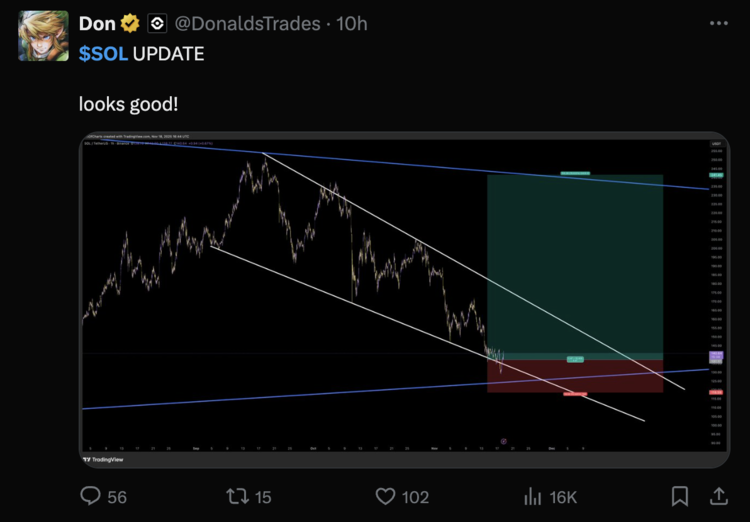Share the tweet via share icon
Screen dimensions: 750x522
point(717,497)
